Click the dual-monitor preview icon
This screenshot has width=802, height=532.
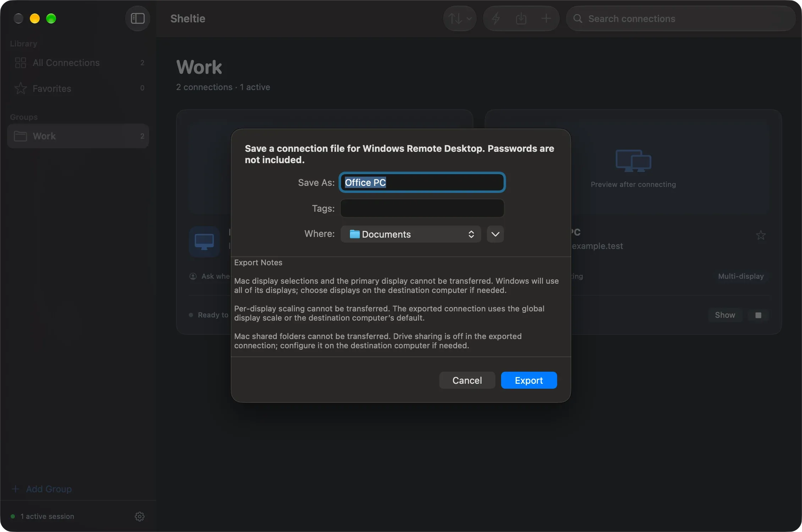(633, 161)
